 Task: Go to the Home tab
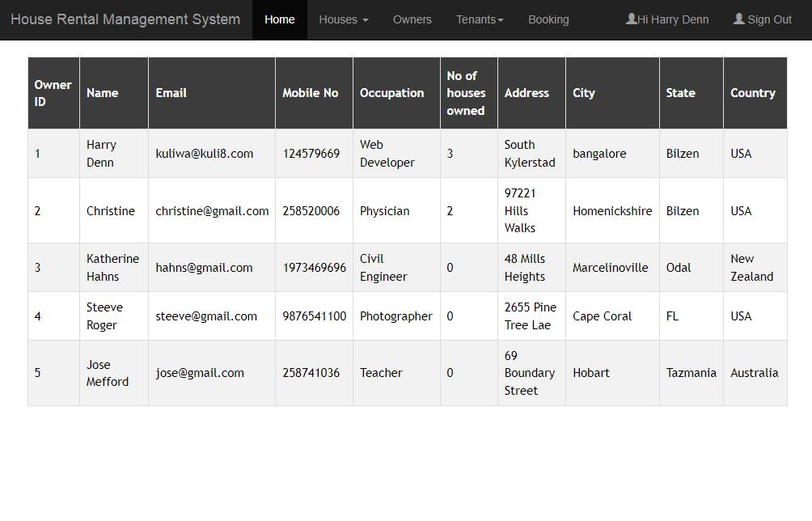pyautogui.click(x=279, y=19)
